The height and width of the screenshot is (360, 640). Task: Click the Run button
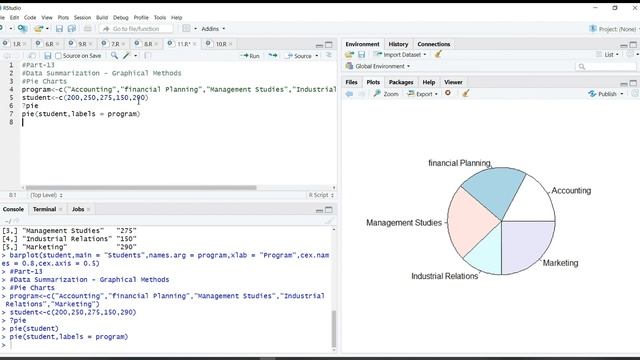click(x=251, y=56)
